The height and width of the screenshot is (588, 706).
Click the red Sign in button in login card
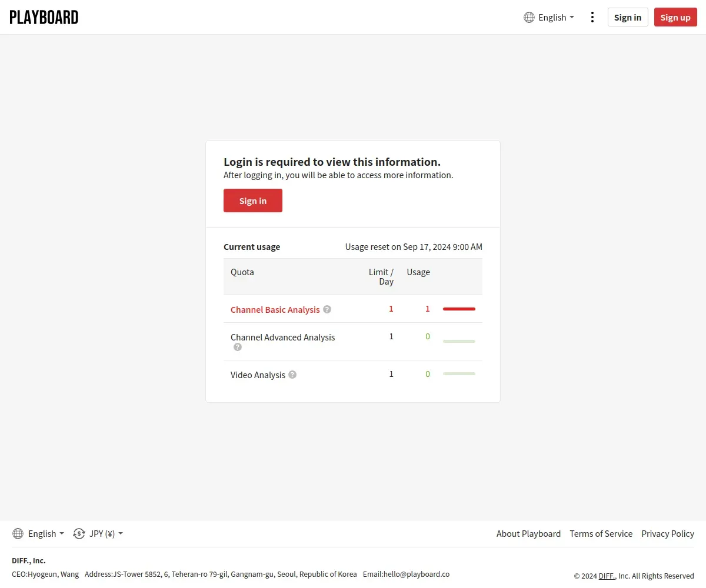tap(253, 201)
